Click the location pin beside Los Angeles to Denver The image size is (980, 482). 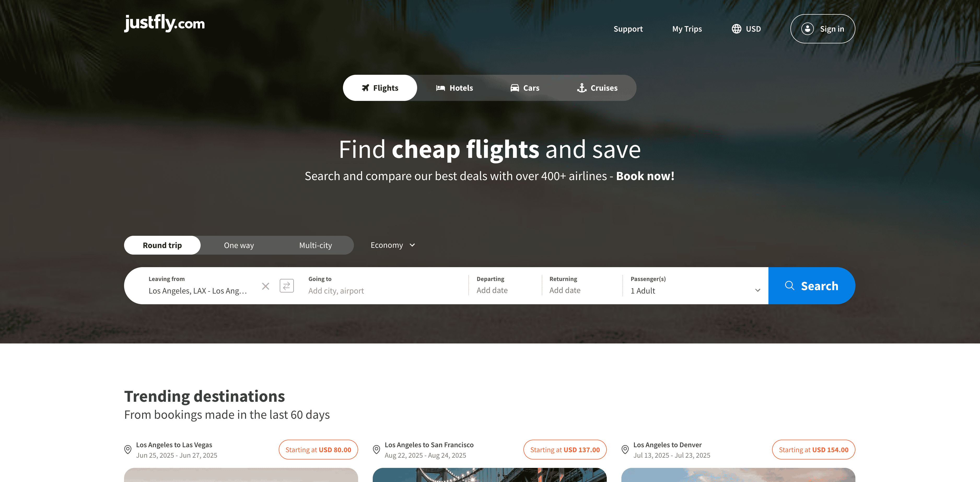(625, 450)
